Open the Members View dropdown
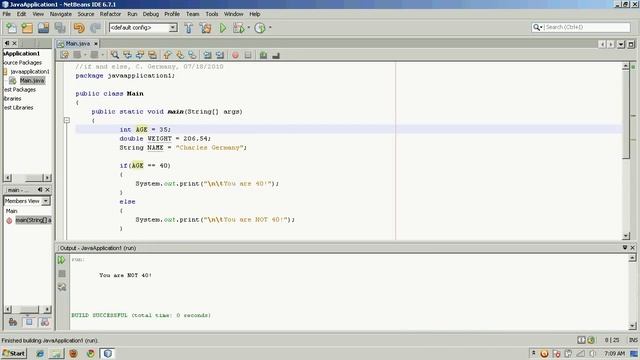Image resolution: width=640 pixels, height=360 pixels. point(46,201)
